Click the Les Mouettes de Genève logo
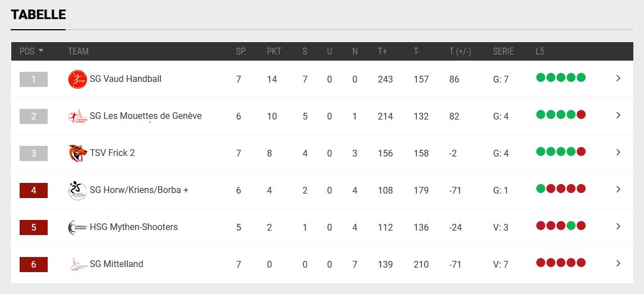The height and width of the screenshot is (294, 644). click(x=77, y=116)
